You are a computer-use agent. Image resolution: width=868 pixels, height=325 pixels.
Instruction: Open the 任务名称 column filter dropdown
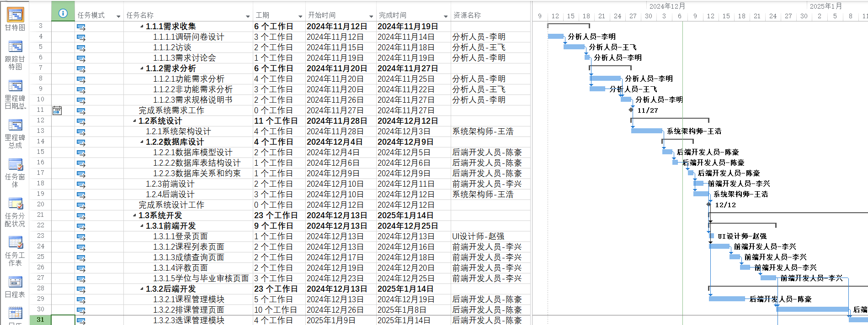pos(248,16)
